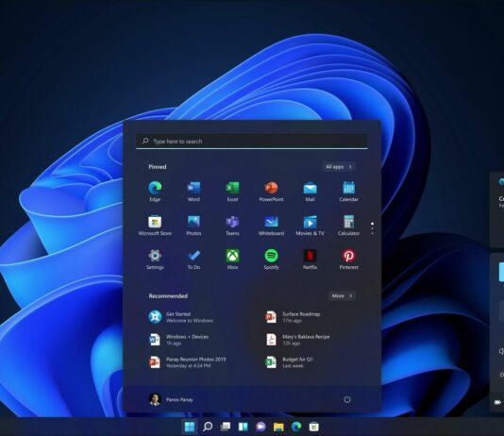Open the Calendar app

(349, 192)
